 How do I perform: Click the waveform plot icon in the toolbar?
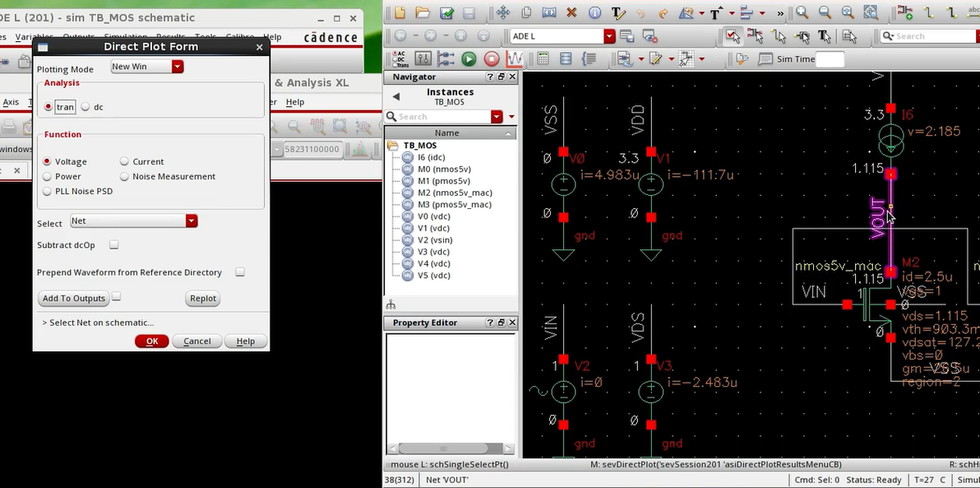click(515, 59)
